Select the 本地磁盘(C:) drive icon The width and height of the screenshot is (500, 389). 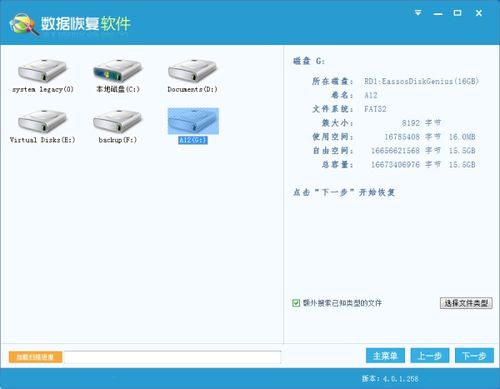(118, 71)
